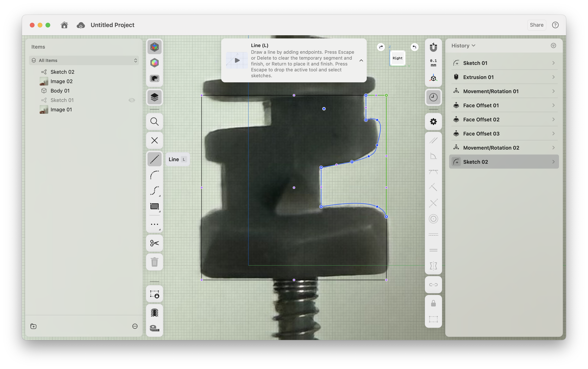Open the All Items filter dropdown
The height and width of the screenshot is (369, 588).
pos(84,60)
